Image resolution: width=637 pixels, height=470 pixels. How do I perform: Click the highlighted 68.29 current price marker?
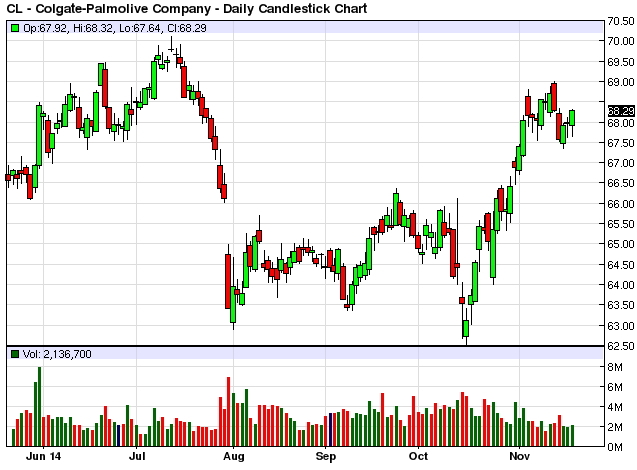click(x=621, y=111)
